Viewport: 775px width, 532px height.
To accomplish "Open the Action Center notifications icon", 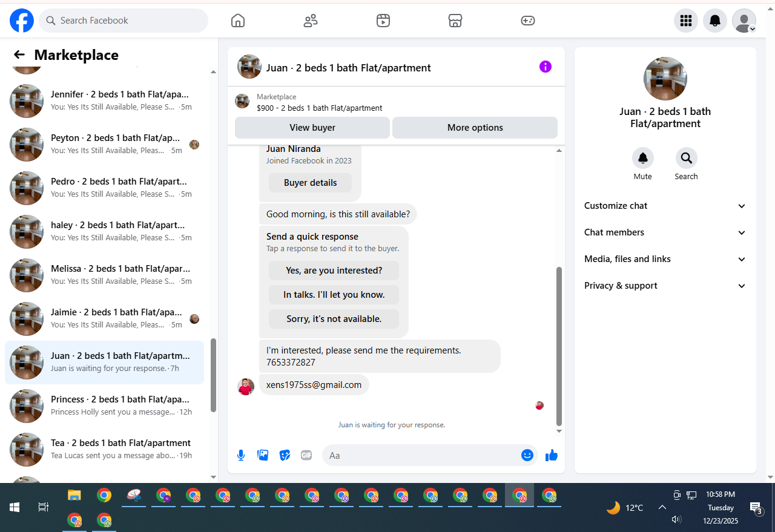I will pyautogui.click(x=755, y=508).
